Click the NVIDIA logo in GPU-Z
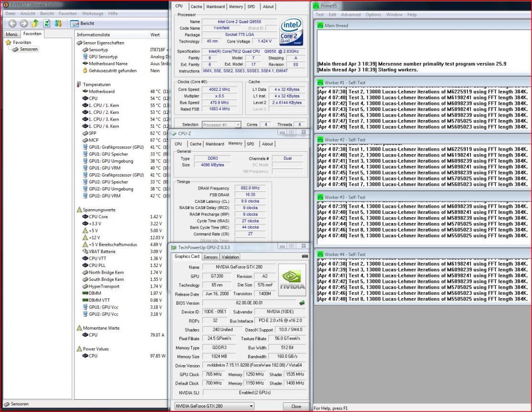 click(292, 280)
